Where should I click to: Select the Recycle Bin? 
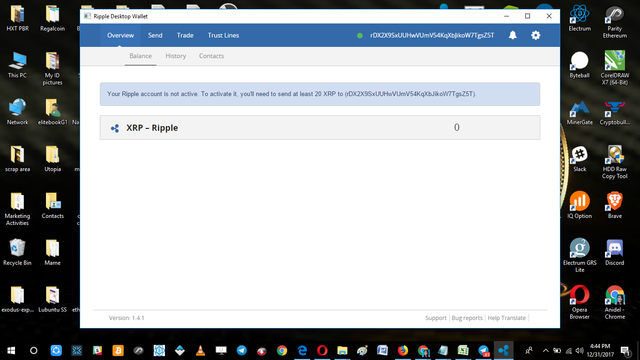(x=18, y=252)
